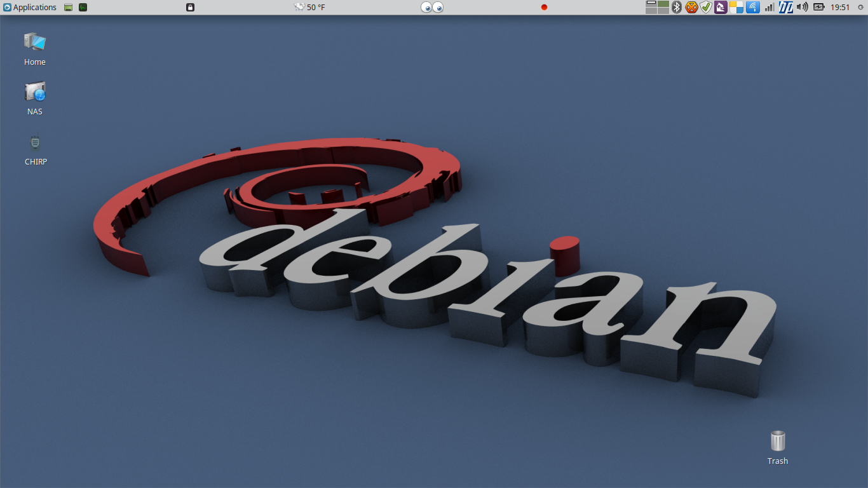Select the CHIRP desktop icon
The width and height of the screenshot is (868, 488).
coord(36,149)
